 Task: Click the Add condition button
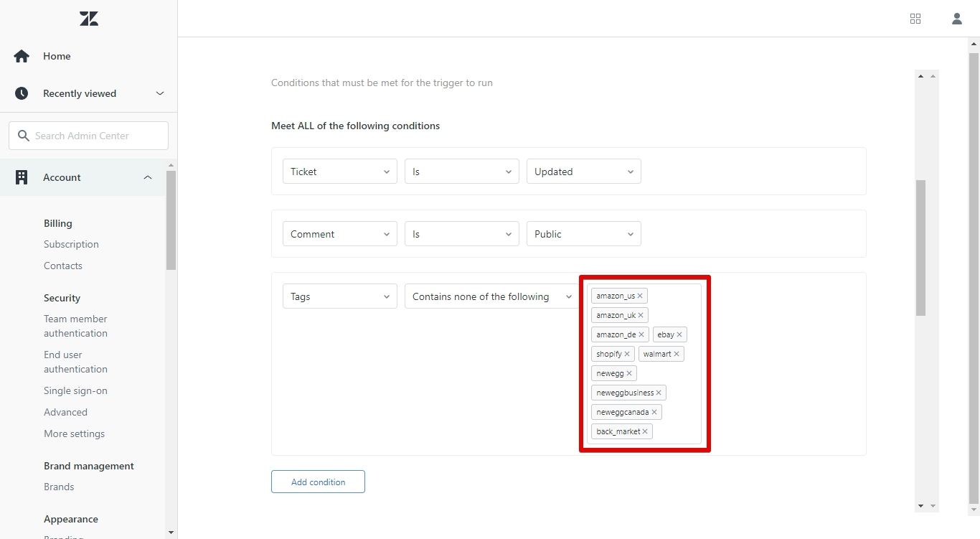(318, 482)
